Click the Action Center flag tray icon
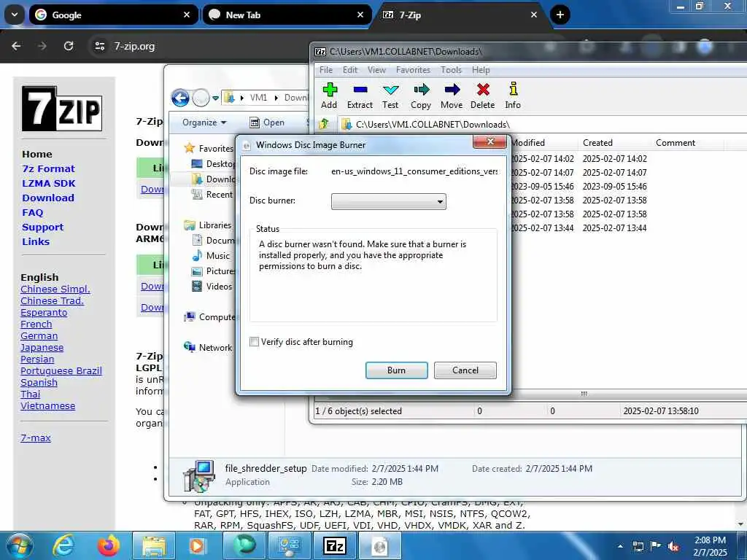Image resolution: width=747 pixels, height=560 pixels. (656, 546)
